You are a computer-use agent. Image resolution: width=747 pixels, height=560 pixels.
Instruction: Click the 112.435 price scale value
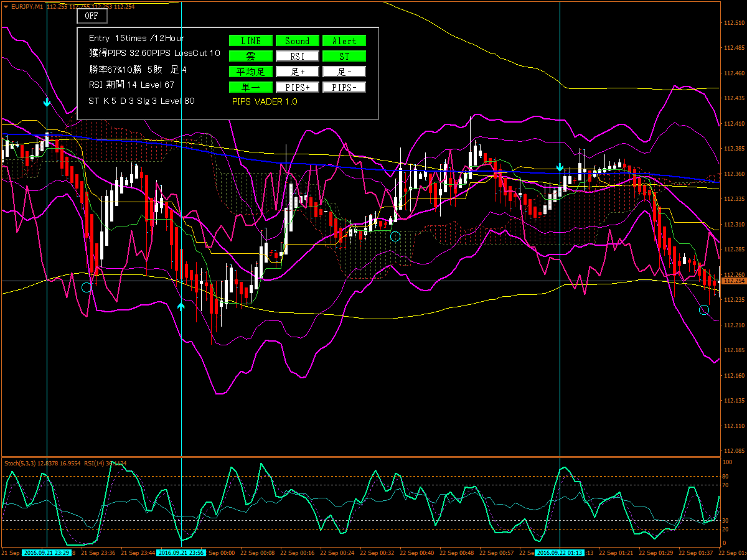coord(735,98)
